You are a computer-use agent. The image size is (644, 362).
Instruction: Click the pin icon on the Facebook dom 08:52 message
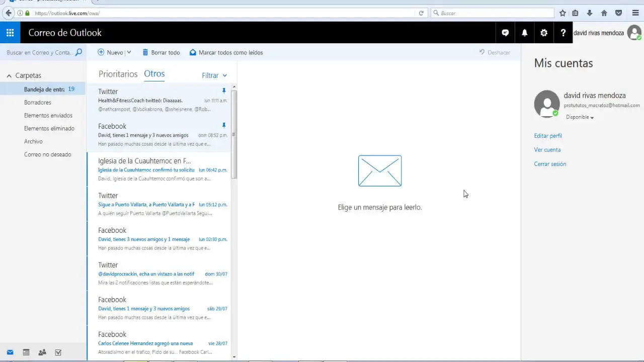224,126
